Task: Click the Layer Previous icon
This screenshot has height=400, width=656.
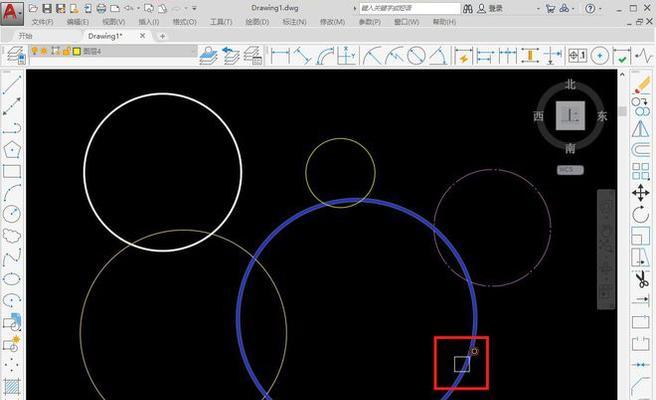Action: [x=231, y=56]
